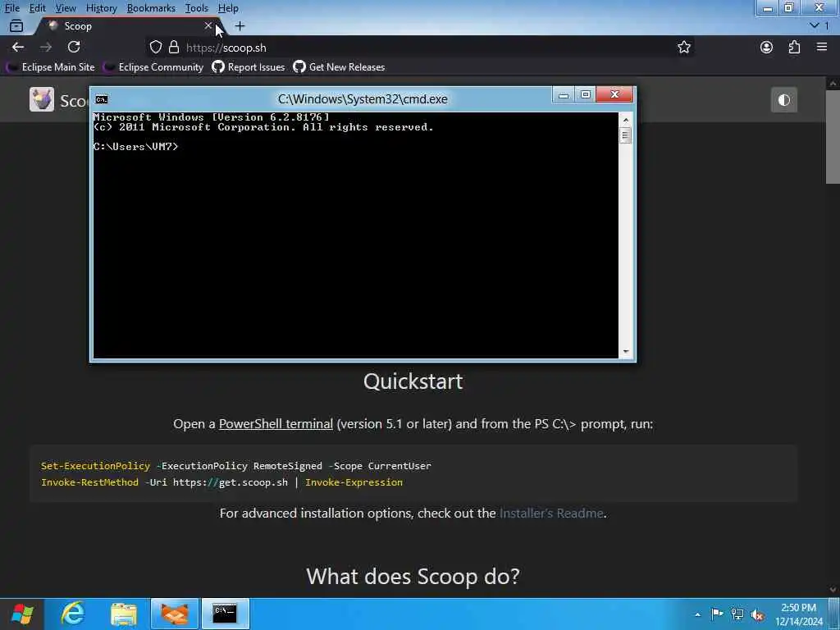Open the Help menu
The width and height of the screenshot is (840, 630).
pos(228,8)
